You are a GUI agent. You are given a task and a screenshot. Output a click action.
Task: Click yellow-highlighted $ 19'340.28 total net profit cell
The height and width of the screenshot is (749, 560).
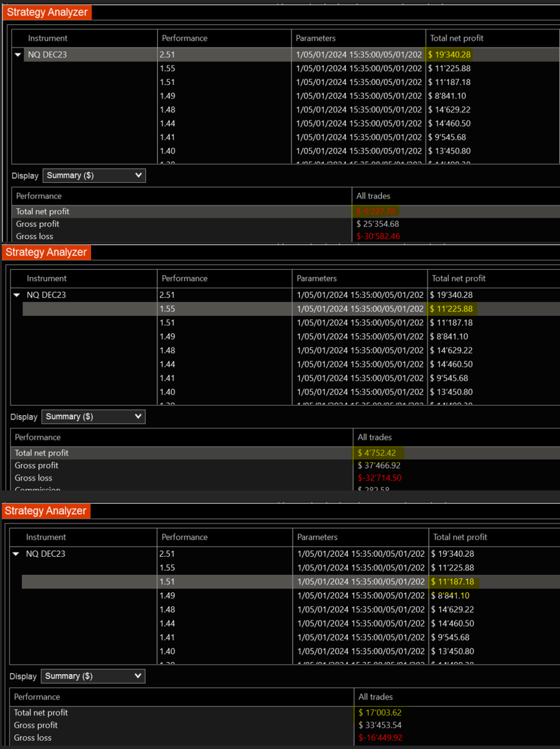[449, 55]
